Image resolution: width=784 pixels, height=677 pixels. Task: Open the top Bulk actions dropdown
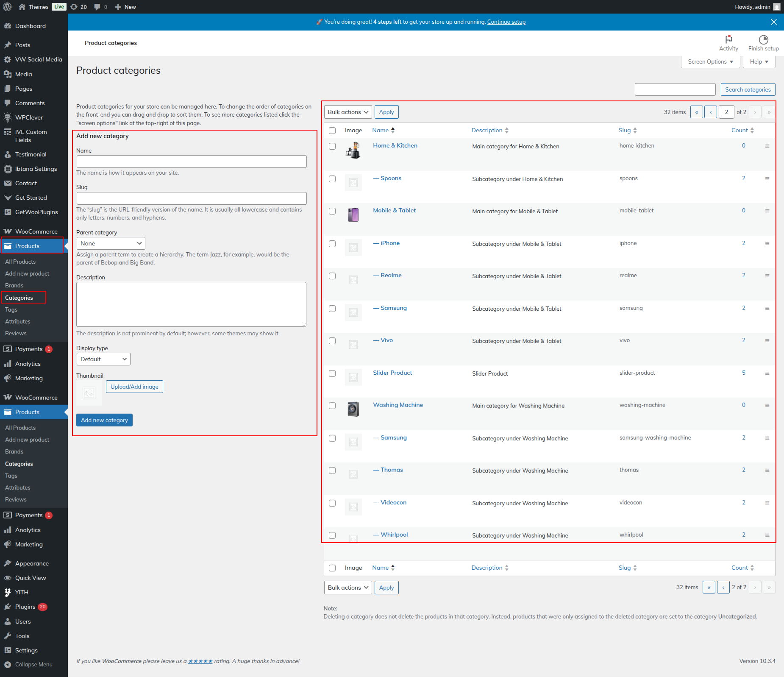pos(348,112)
